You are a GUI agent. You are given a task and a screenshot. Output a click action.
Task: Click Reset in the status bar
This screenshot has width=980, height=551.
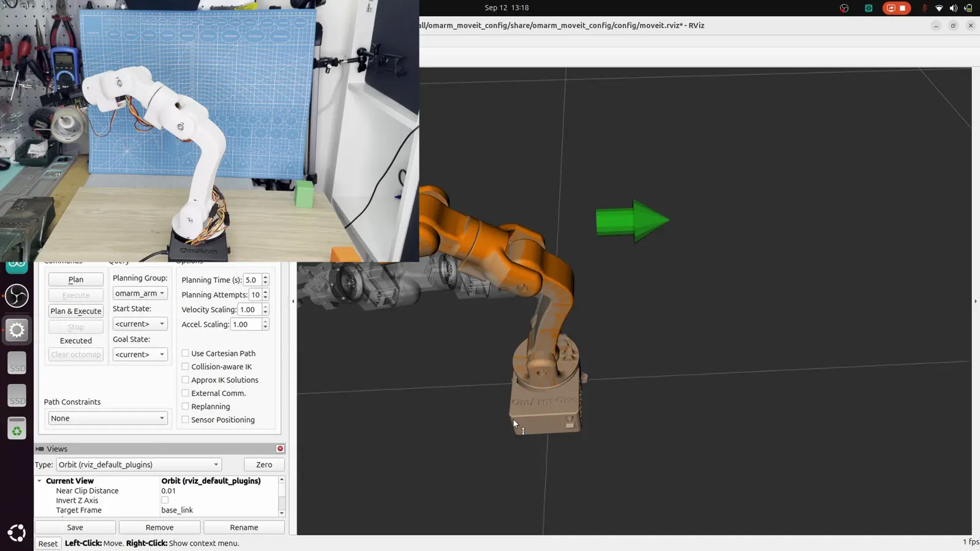pos(48,544)
